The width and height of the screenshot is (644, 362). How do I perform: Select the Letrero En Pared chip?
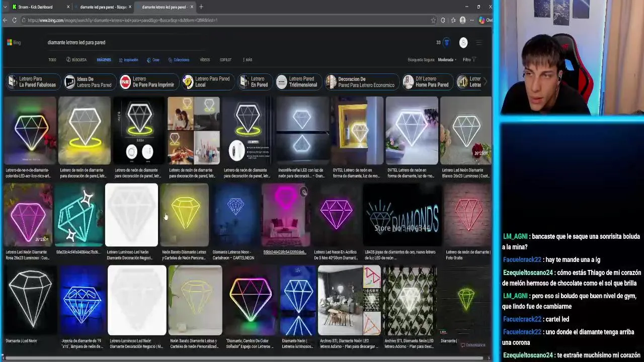(x=254, y=82)
